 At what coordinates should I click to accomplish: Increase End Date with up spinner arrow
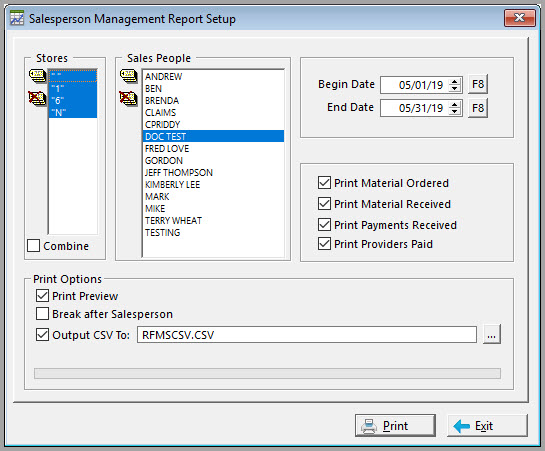coord(454,105)
